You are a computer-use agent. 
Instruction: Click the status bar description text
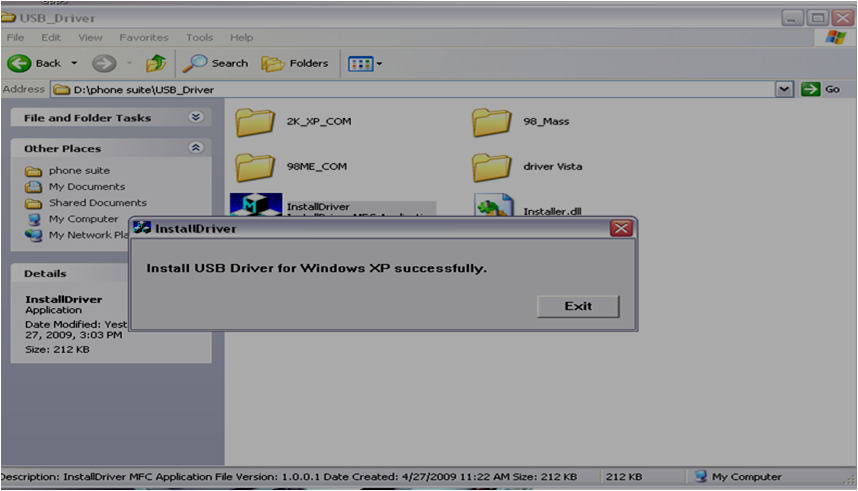coord(288,477)
